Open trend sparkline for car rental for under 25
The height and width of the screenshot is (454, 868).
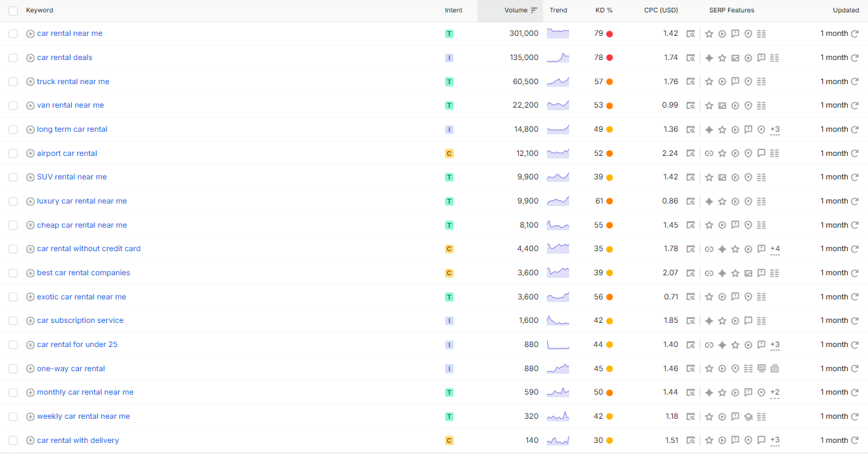click(558, 344)
